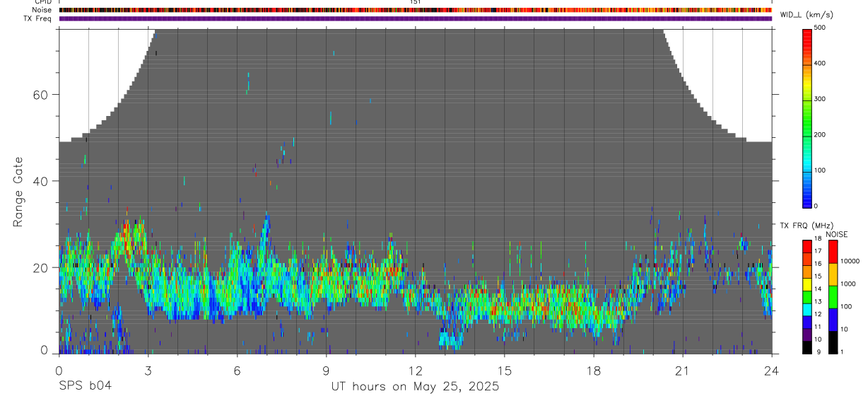
Task: Click the green 100 NOISE legend swatch
Action: click(x=833, y=297)
